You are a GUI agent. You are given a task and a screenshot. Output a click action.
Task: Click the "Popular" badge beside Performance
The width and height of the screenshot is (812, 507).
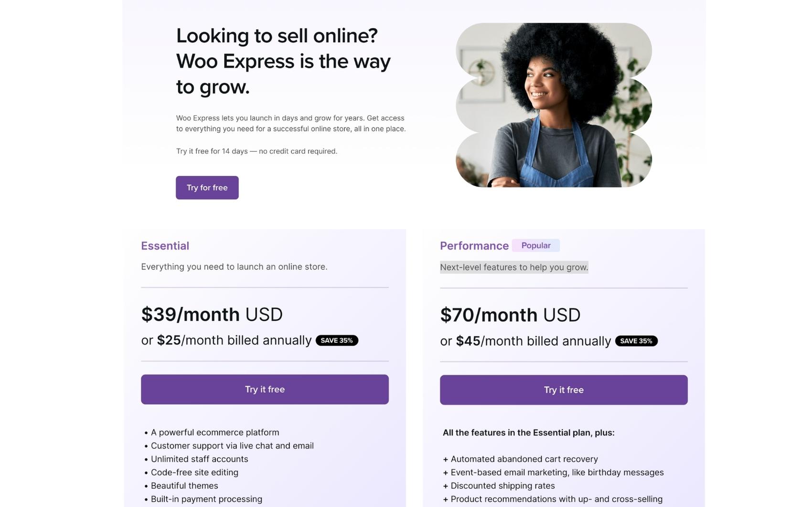pos(535,245)
